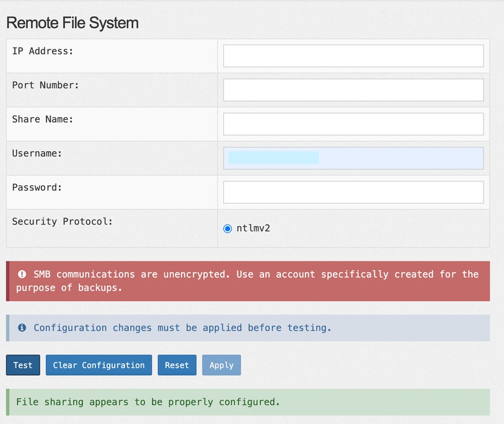Click the 'ntlmv2' option text
504x424 pixels.
254,228
